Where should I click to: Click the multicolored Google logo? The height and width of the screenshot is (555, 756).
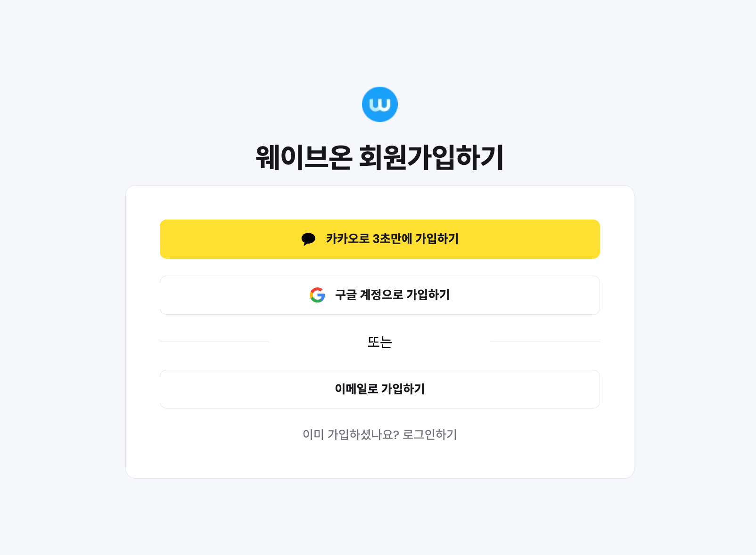(x=318, y=295)
